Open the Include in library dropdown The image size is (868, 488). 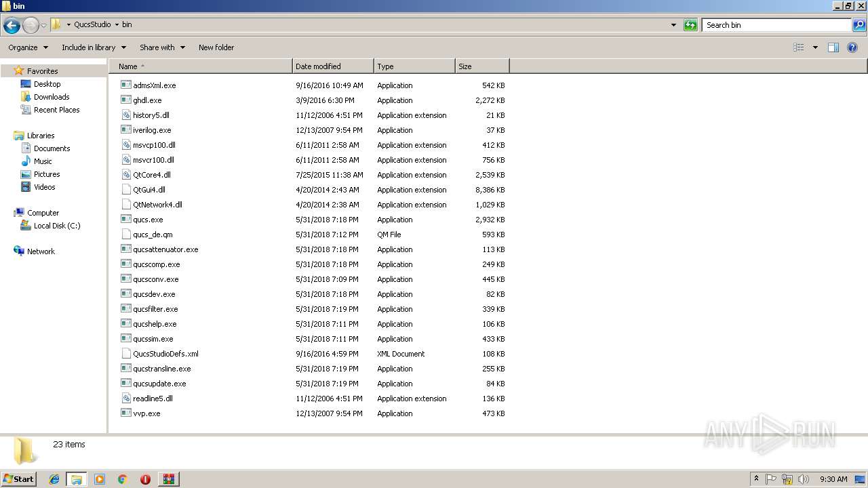pos(94,47)
